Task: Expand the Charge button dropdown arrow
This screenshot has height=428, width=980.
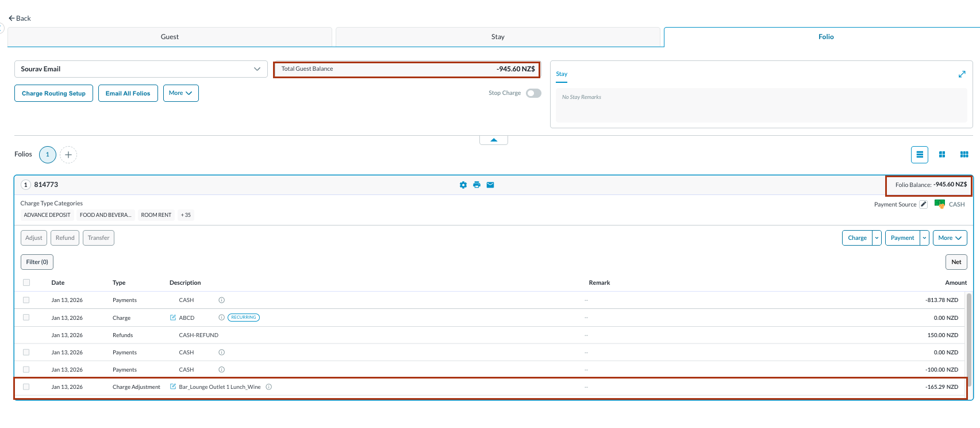Action: (877, 238)
